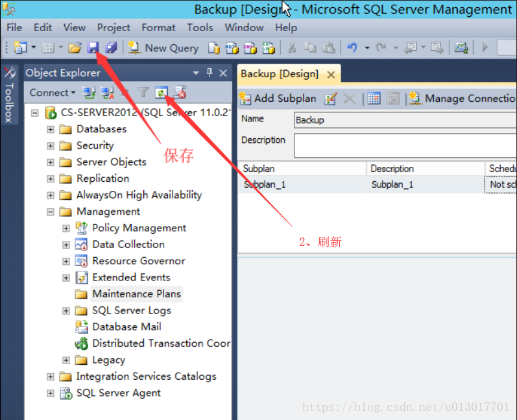Click Manage Connections button

click(463, 98)
